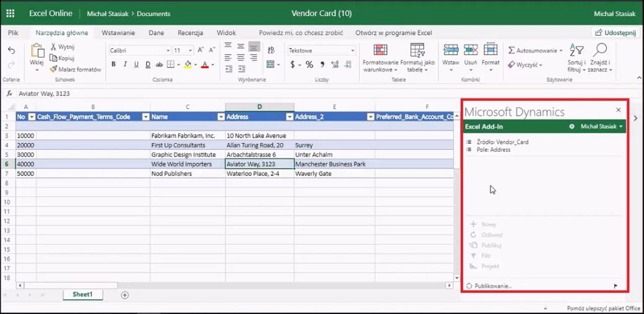Switch to the Dane tab
This screenshot has width=644, height=314.
point(157,33)
